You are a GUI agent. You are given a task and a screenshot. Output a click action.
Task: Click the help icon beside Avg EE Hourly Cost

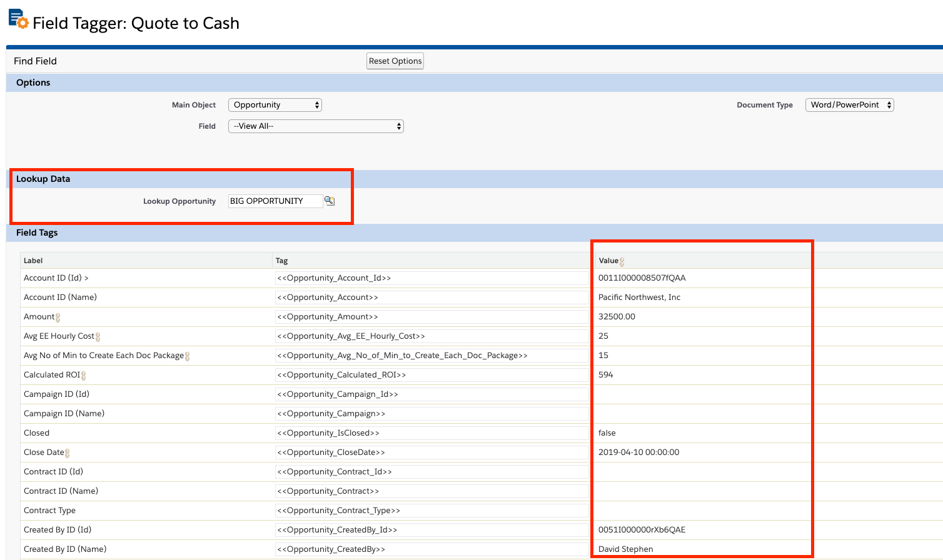coord(98,337)
